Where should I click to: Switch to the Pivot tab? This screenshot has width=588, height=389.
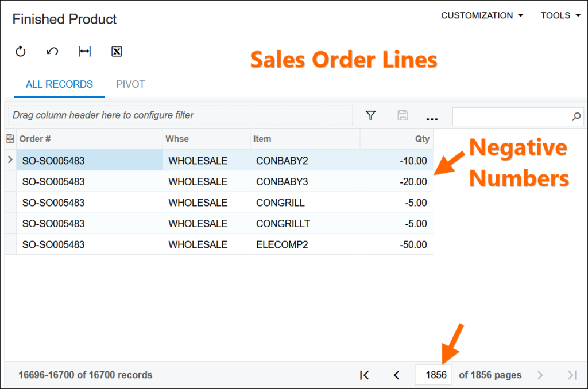pyautogui.click(x=130, y=84)
